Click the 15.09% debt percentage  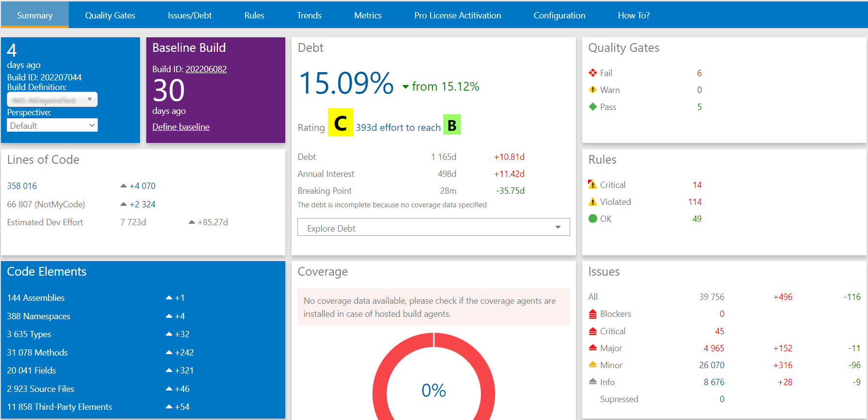pos(346,83)
